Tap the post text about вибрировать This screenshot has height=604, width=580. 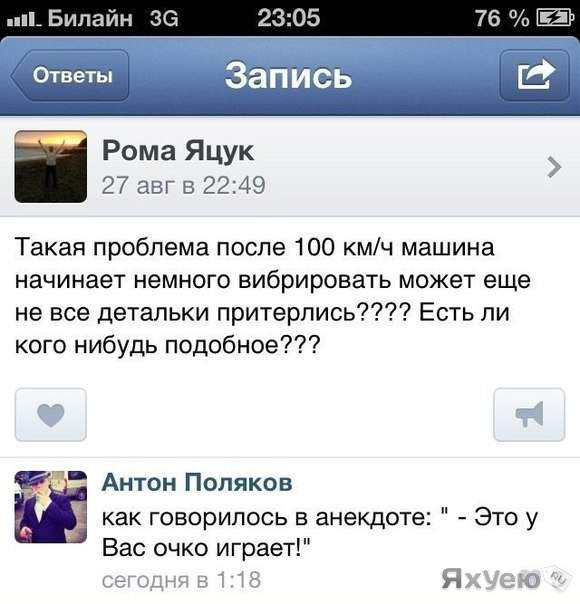tap(273, 296)
